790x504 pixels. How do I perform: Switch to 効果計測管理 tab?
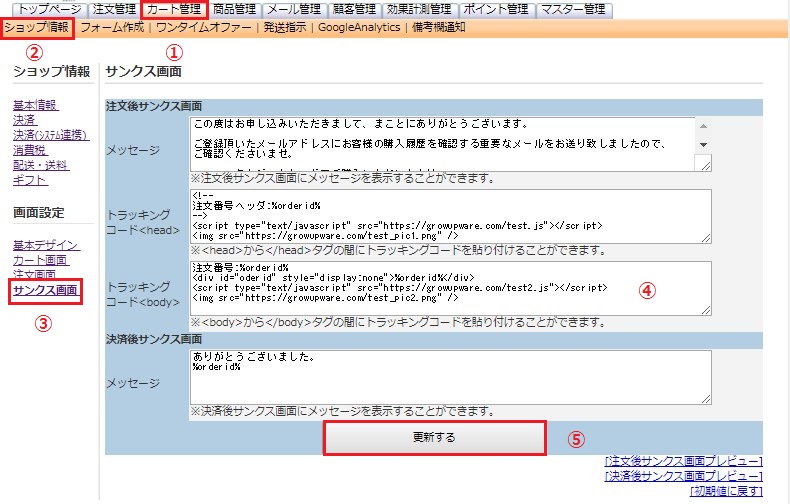(419, 10)
